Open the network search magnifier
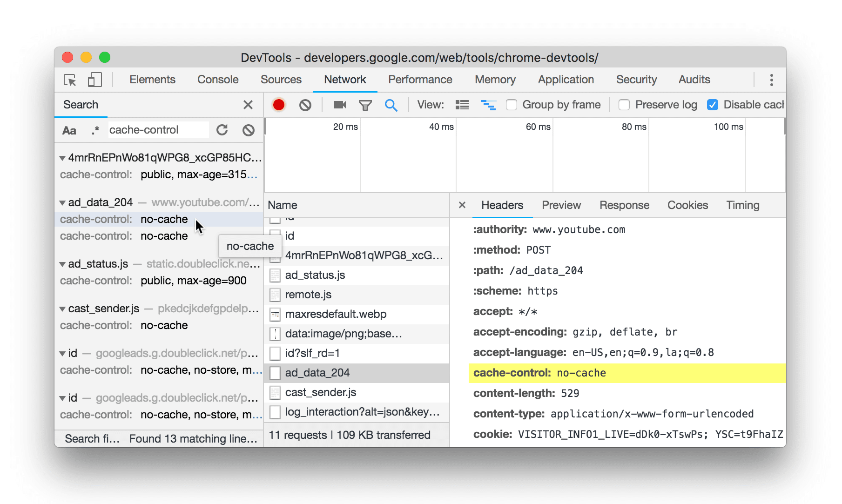Screen dimensions: 842x504 tap(391, 105)
